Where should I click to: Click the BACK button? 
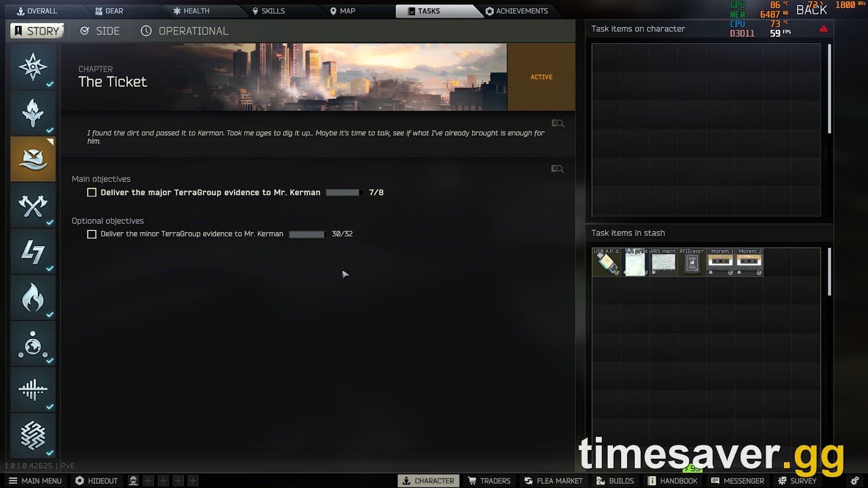[x=811, y=10]
